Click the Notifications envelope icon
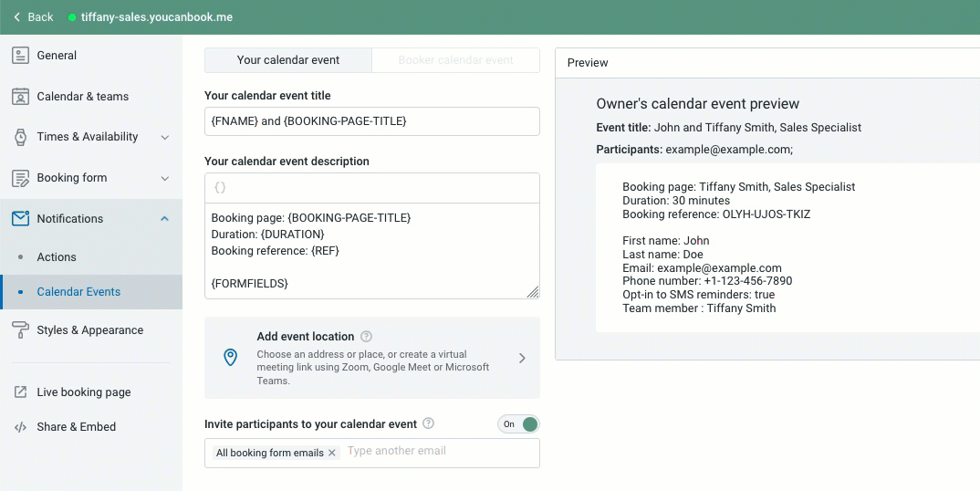980x491 pixels. 20,219
